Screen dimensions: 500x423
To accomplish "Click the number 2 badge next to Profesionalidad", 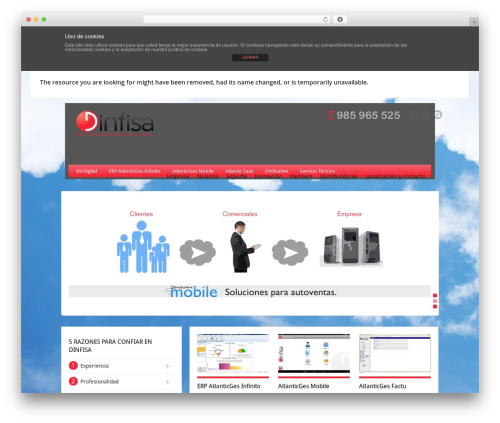I will click(73, 381).
